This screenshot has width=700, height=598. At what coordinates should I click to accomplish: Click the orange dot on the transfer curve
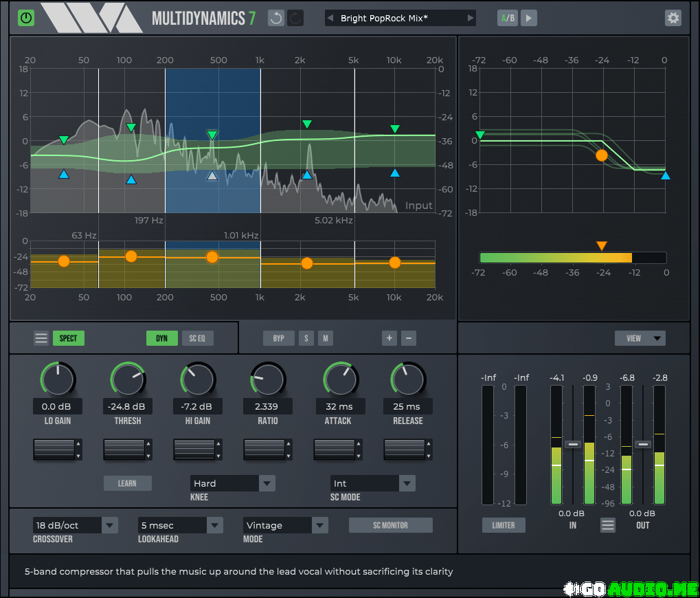tap(602, 155)
